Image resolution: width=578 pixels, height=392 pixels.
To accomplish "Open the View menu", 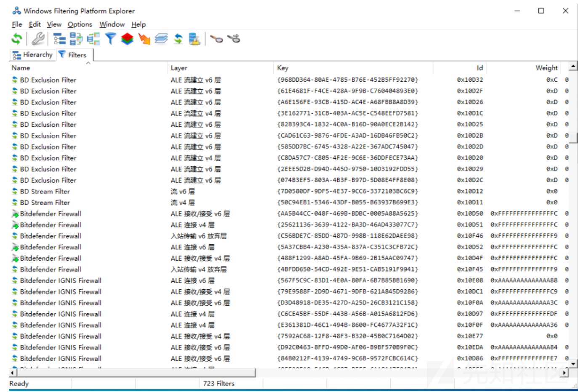I will pos(54,24).
